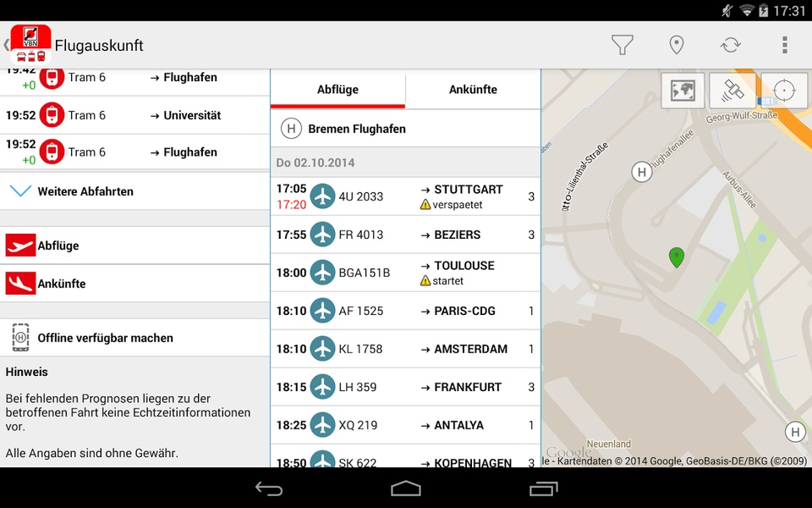Enable satellite view on the map
This screenshot has height=508, width=812.
click(x=732, y=91)
